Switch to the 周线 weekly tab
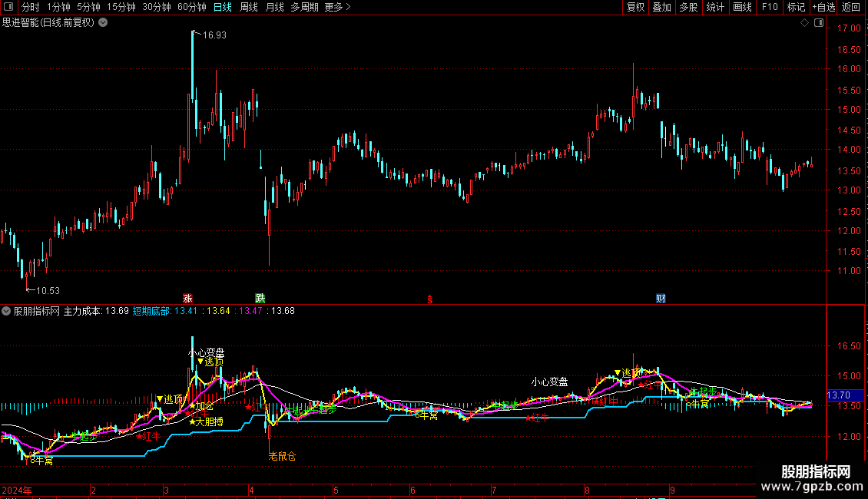Image resolution: width=868 pixels, height=499 pixels. (249, 8)
